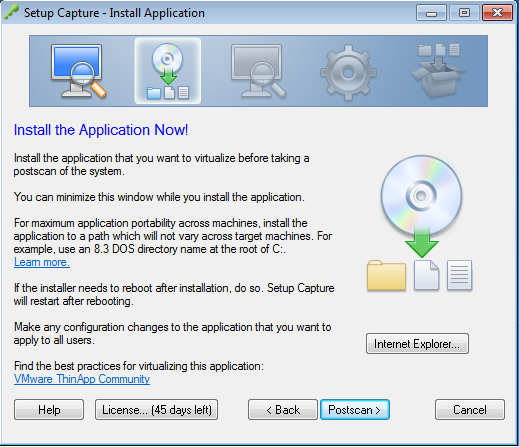The width and height of the screenshot is (519, 447).
Task: Go Back to previous wizard step
Action: click(283, 410)
